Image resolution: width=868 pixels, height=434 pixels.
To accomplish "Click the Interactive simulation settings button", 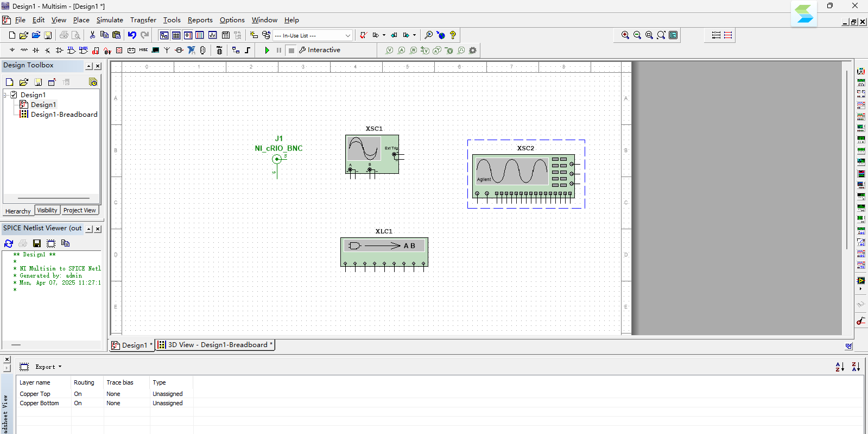I will [319, 50].
